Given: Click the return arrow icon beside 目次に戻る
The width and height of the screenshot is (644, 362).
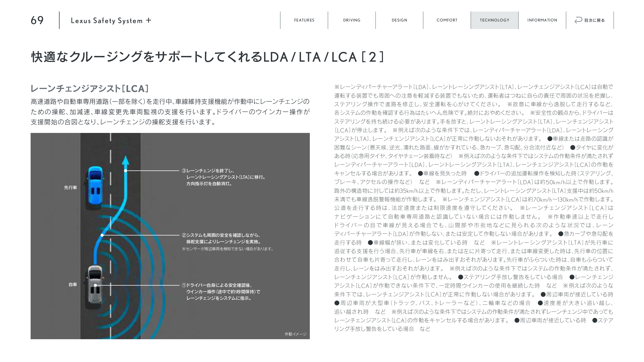Looking at the screenshot, I should [578, 20].
